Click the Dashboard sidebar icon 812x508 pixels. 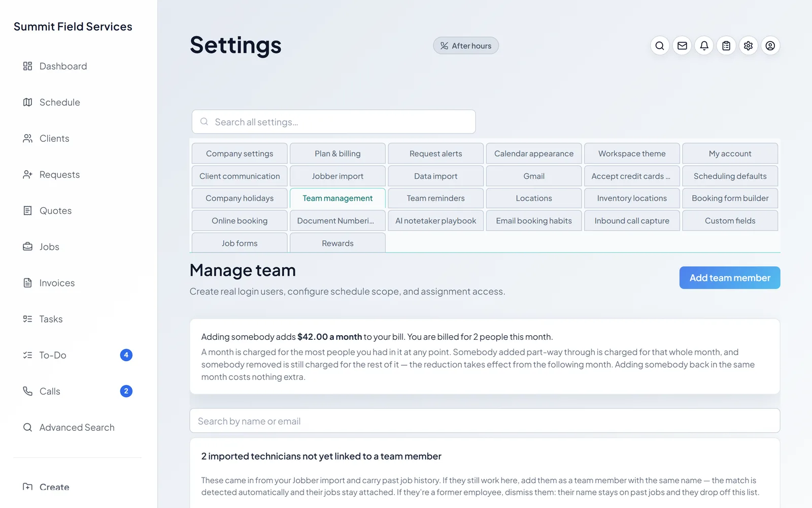28,66
